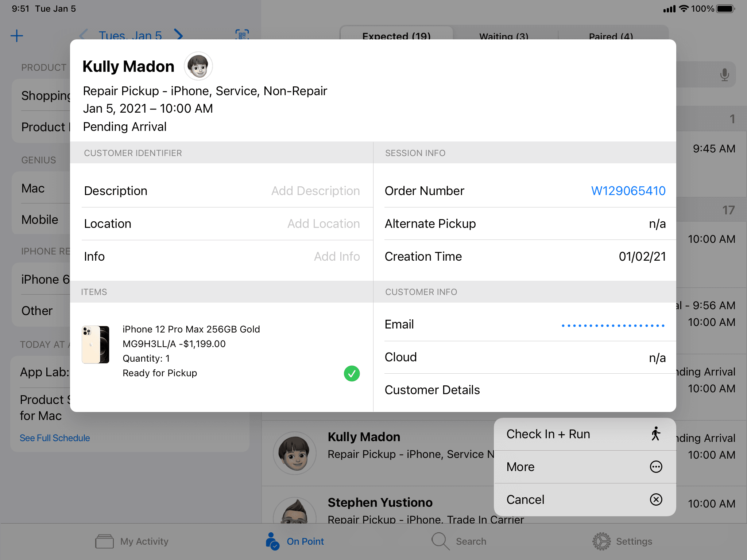Tap the running person Check In icon

tap(655, 434)
